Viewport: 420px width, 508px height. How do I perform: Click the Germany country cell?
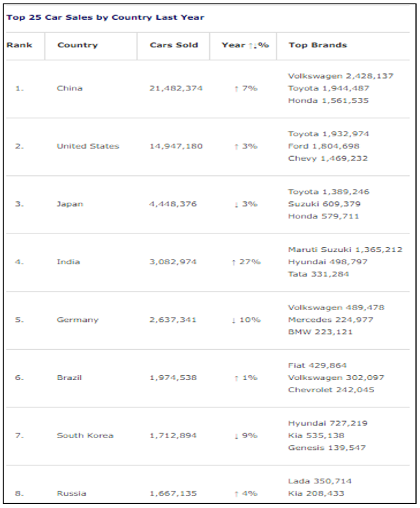pos(77,320)
